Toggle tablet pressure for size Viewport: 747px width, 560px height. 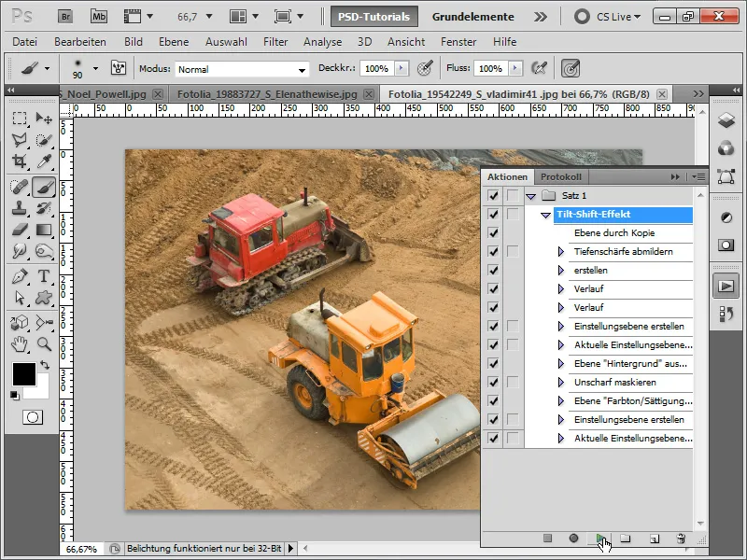[x=571, y=68]
